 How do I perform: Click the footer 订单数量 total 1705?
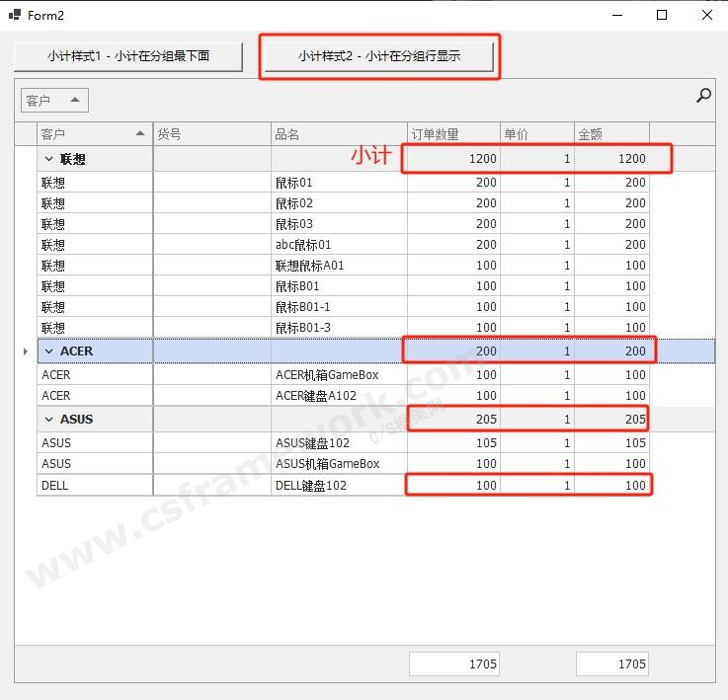pyautogui.click(x=454, y=663)
